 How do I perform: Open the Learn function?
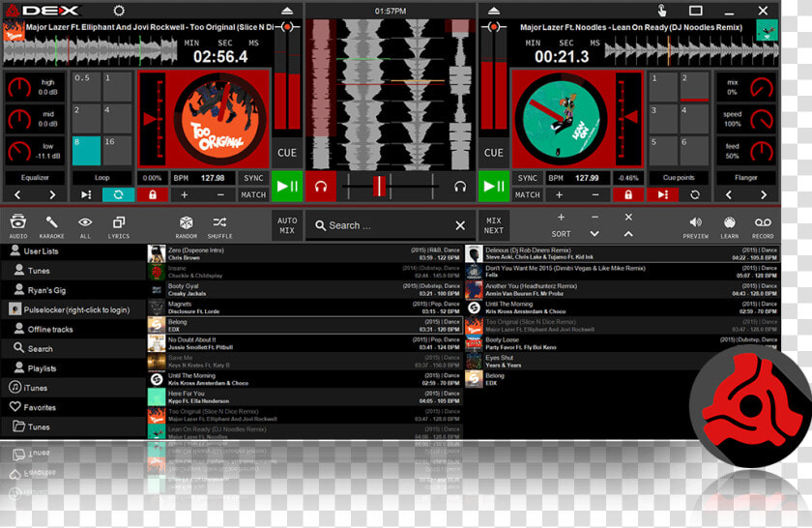point(729,226)
